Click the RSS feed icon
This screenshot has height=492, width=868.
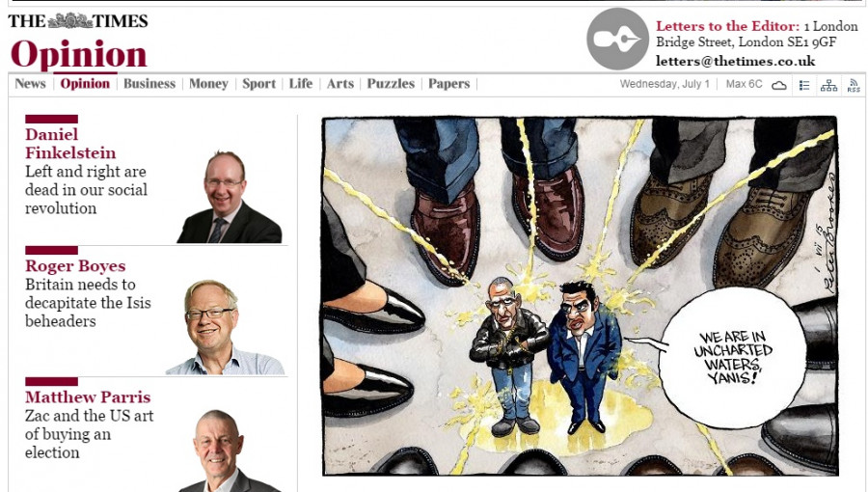point(854,85)
